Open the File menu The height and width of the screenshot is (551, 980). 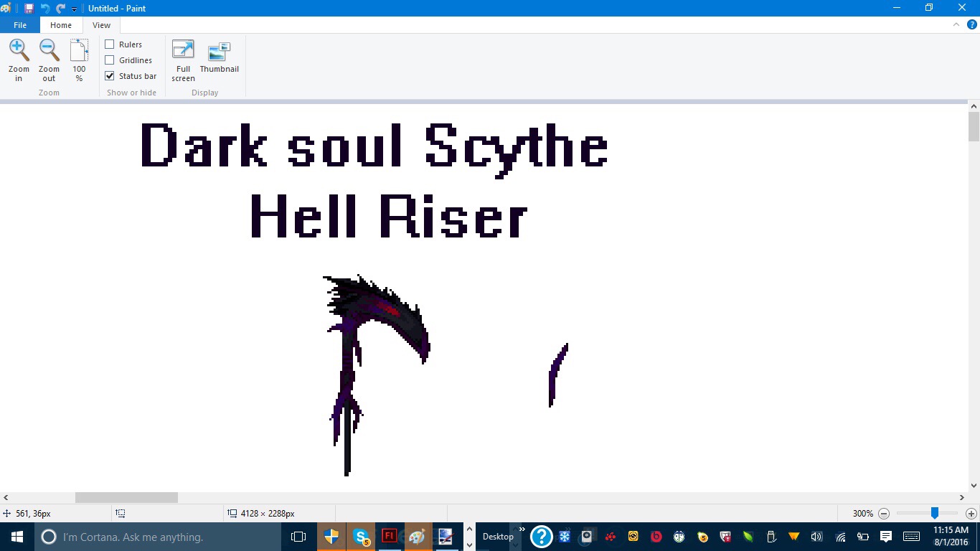pyautogui.click(x=20, y=25)
